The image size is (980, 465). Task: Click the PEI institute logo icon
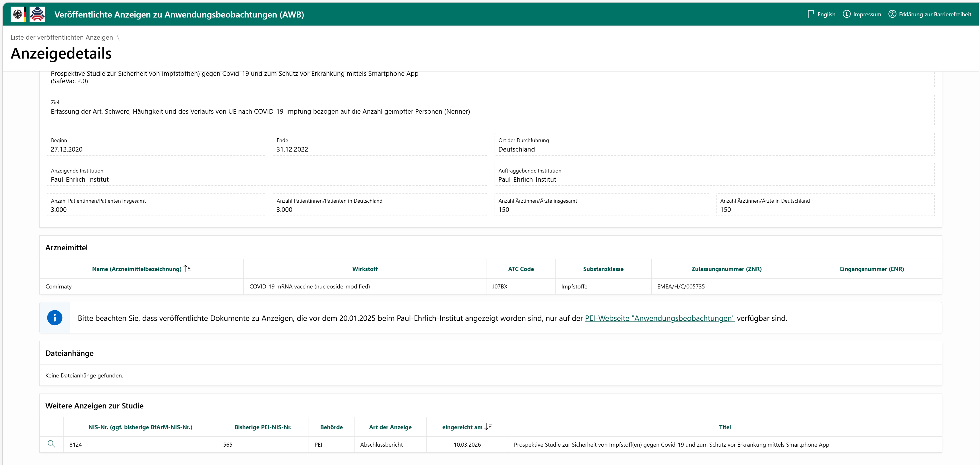click(37, 14)
